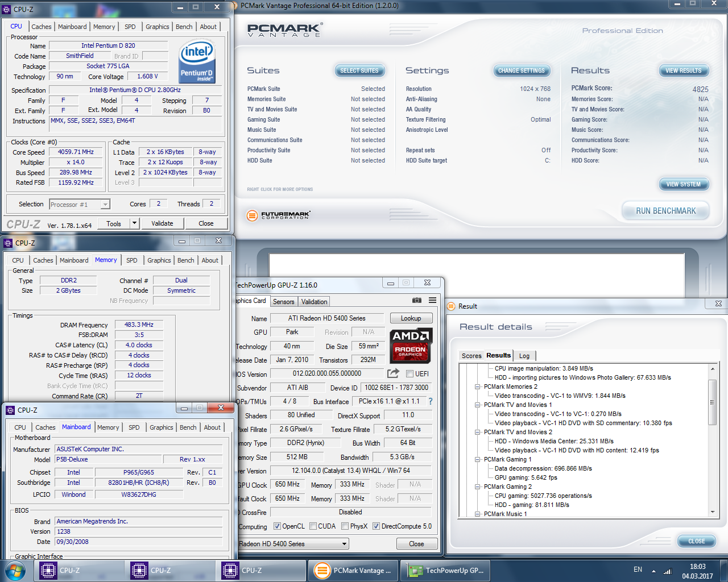Viewport: 728px width, 582px height.
Task: Open SPD tab in the Memory CPU-Z window
Action: click(132, 260)
